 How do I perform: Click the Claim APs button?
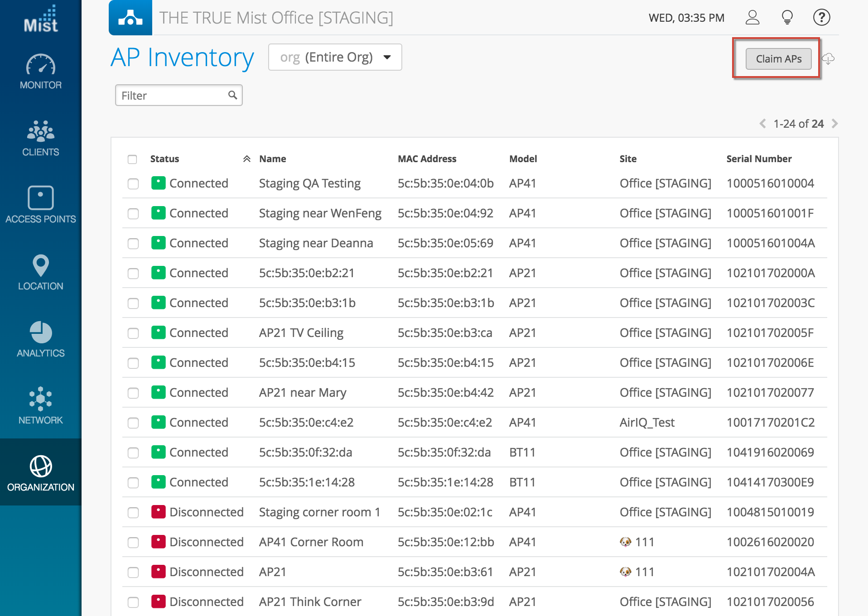click(x=778, y=59)
